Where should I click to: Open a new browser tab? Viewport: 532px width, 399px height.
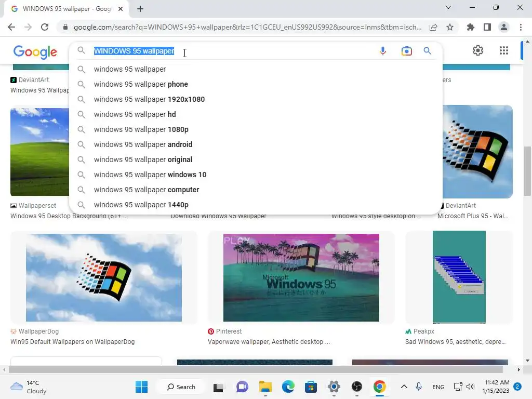140,9
